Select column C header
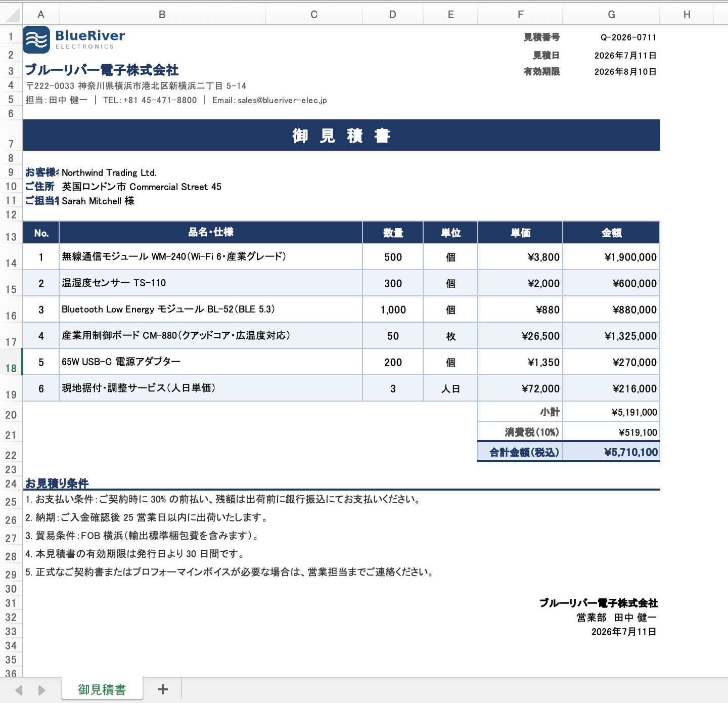The width and height of the screenshot is (728, 703). pos(314,15)
